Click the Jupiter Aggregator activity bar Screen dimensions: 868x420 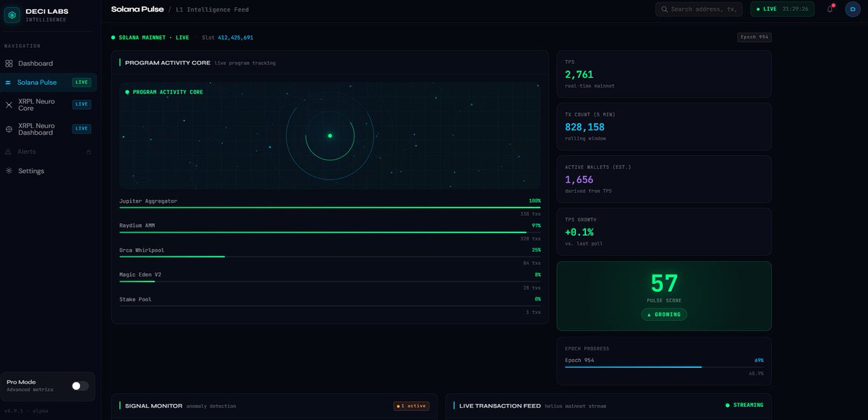[330, 208]
